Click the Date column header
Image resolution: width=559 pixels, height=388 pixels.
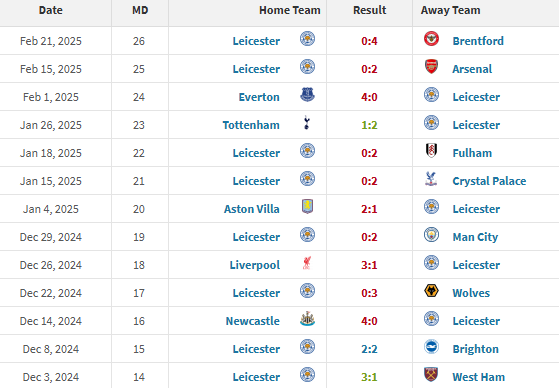coord(51,10)
